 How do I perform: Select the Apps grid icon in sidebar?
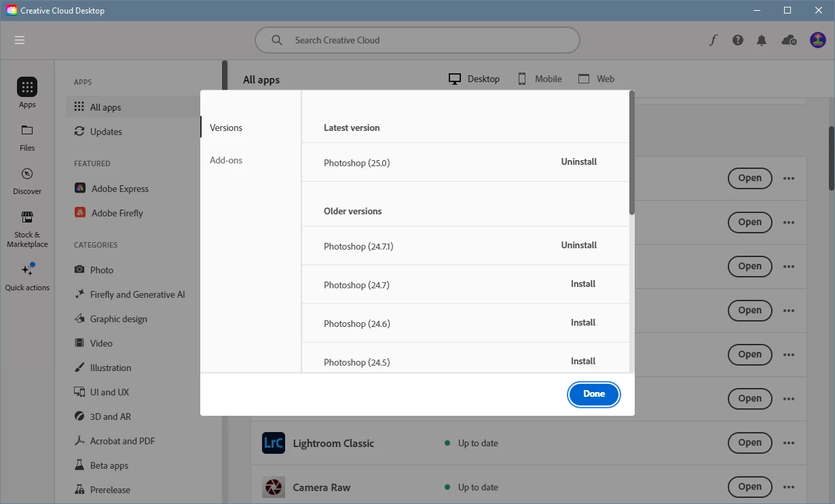(27, 87)
